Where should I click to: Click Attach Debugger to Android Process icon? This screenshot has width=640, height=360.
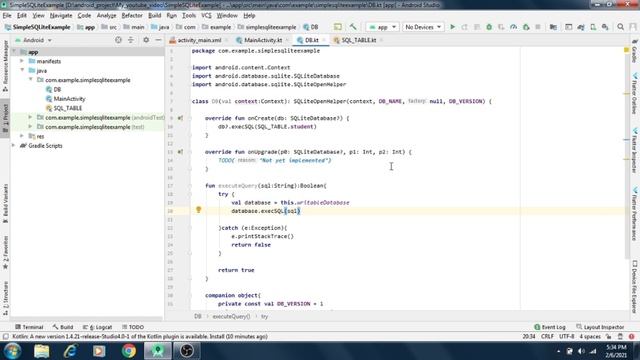click(x=526, y=27)
